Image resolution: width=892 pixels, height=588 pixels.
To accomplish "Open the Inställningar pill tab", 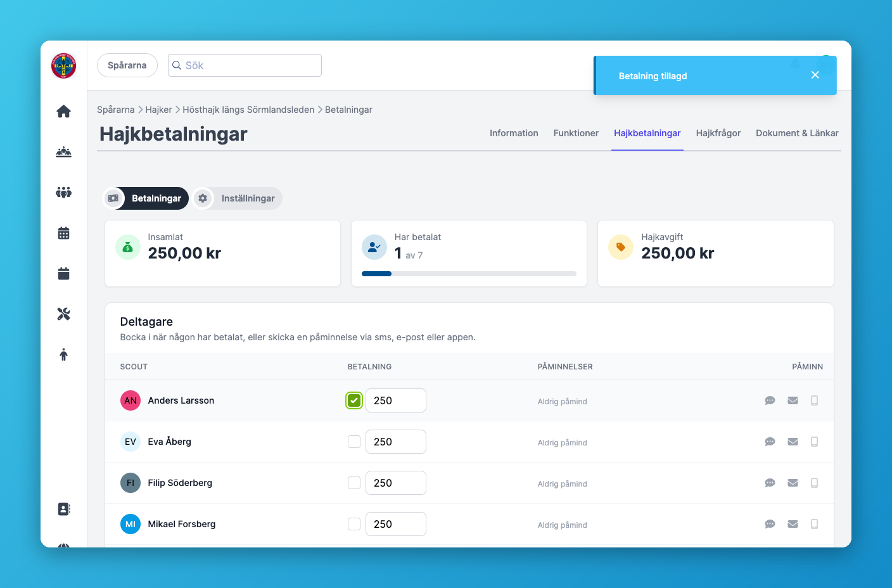I will (238, 198).
